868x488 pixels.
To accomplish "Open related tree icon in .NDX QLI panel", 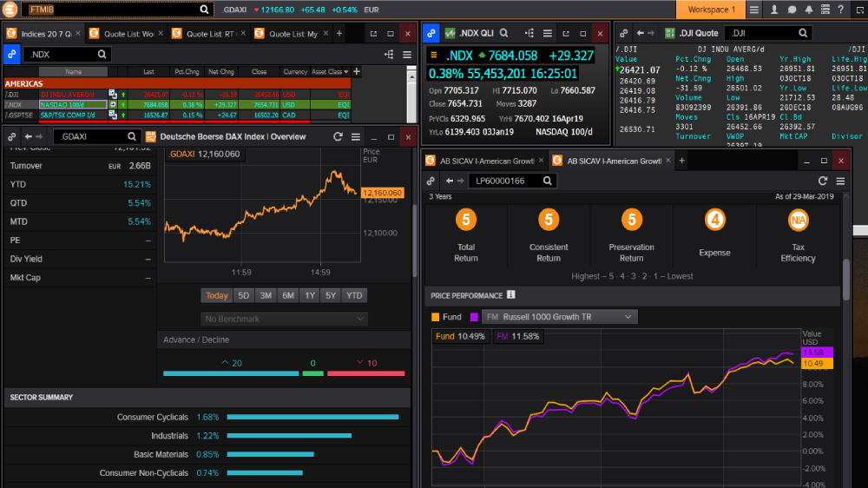I will pos(529,33).
